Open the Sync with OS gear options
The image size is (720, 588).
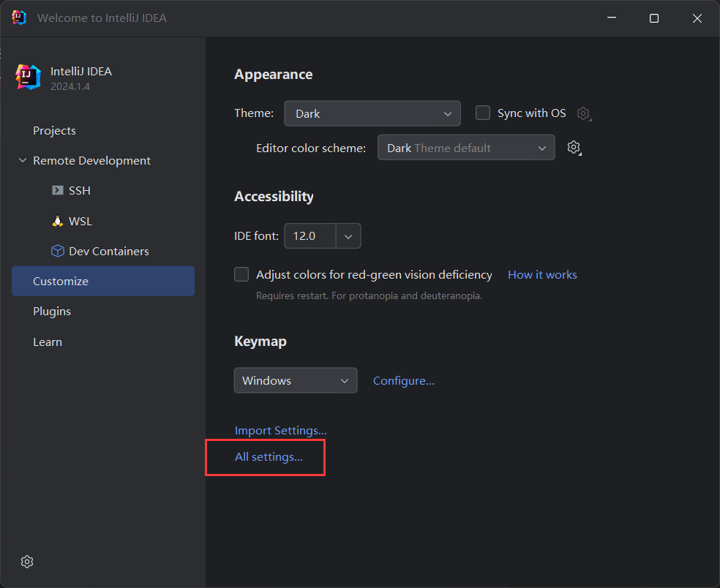click(584, 113)
